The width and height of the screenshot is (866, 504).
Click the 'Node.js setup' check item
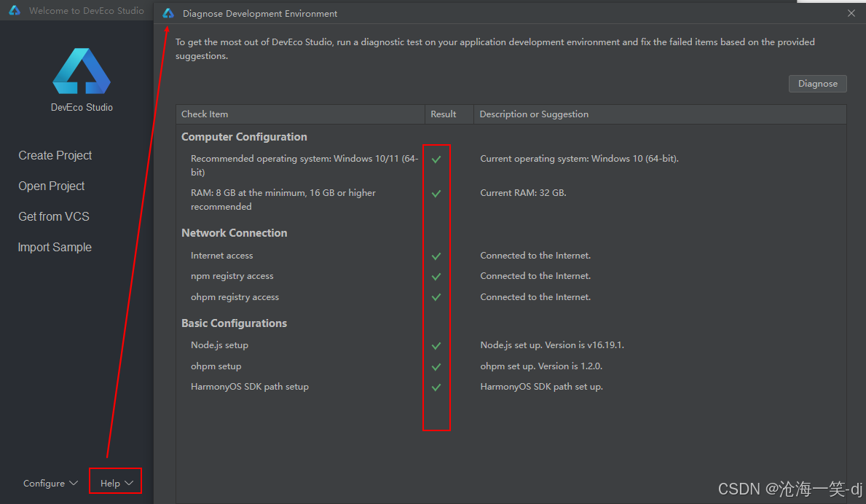point(219,345)
